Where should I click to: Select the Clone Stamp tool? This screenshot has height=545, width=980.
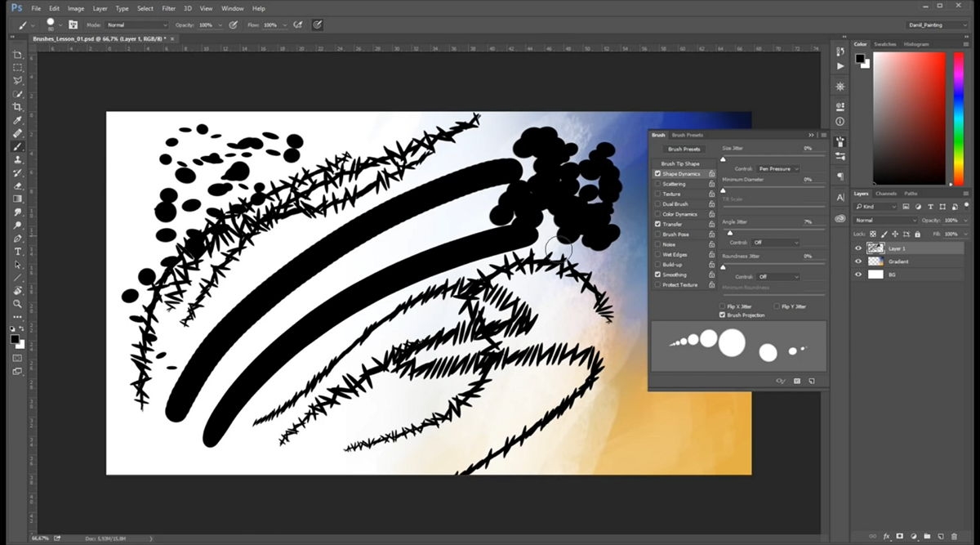coord(17,159)
